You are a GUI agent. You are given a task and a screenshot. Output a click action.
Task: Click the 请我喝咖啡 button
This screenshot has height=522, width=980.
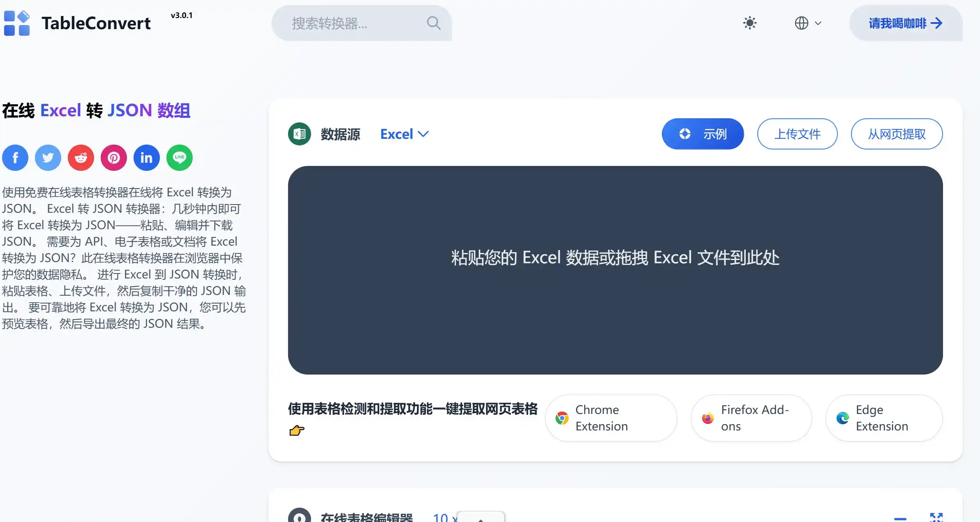click(906, 23)
